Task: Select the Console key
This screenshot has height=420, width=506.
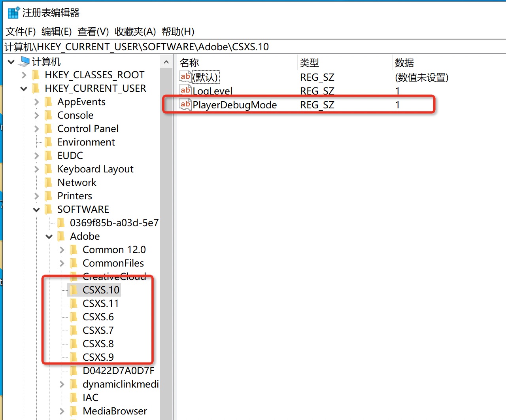Action: pyautogui.click(x=75, y=115)
